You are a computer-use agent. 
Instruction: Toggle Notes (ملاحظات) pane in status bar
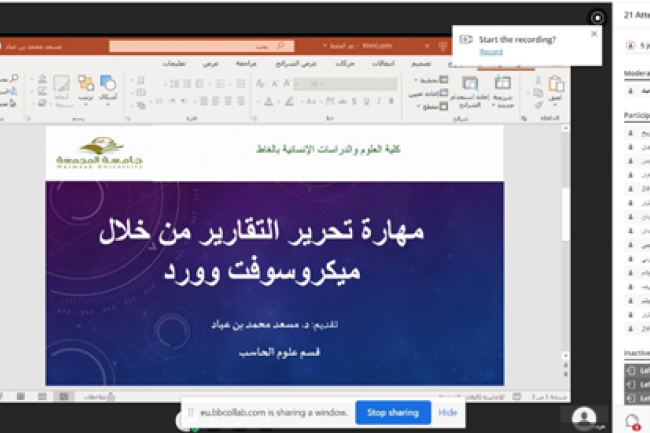coord(99,397)
